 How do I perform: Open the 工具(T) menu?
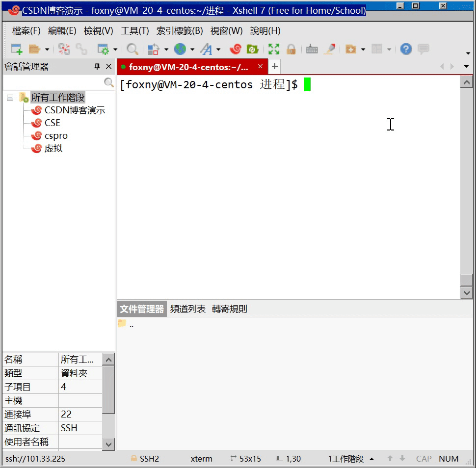(134, 31)
